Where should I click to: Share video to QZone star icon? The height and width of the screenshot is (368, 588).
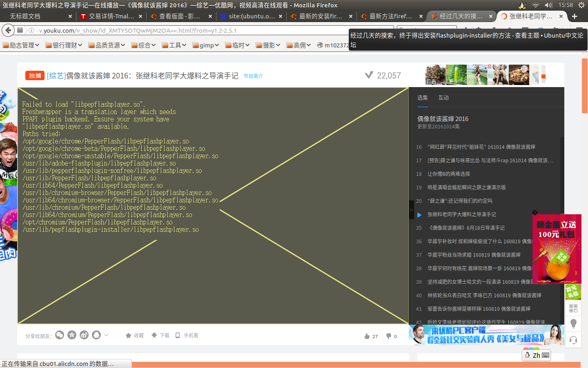[72, 335]
